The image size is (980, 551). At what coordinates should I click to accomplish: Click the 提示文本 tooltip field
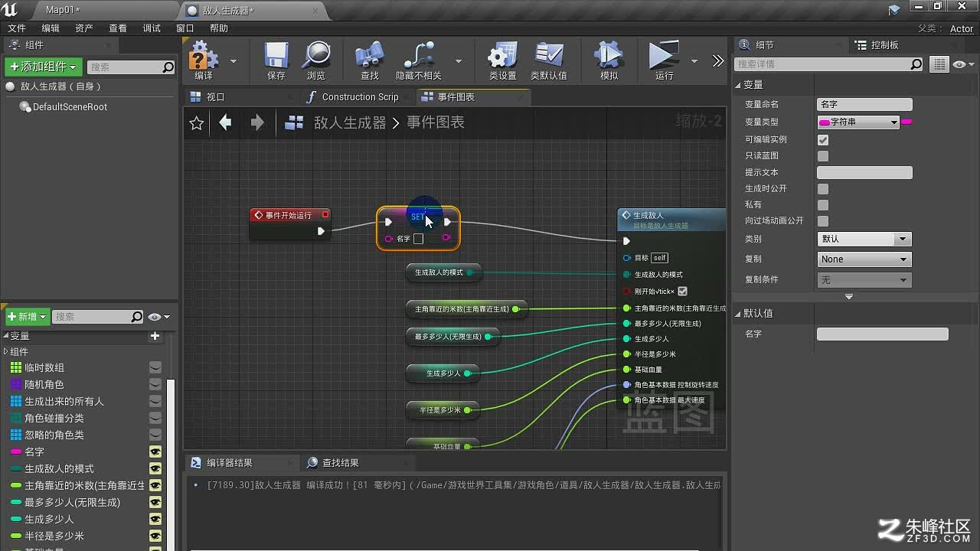[864, 173]
